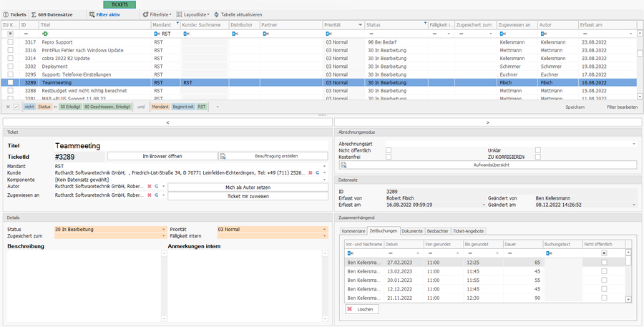Viewport: 644px width, 327px height.
Task: Expand the Mandant dropdown in Ticket panel
Action: tap(324, 167)
